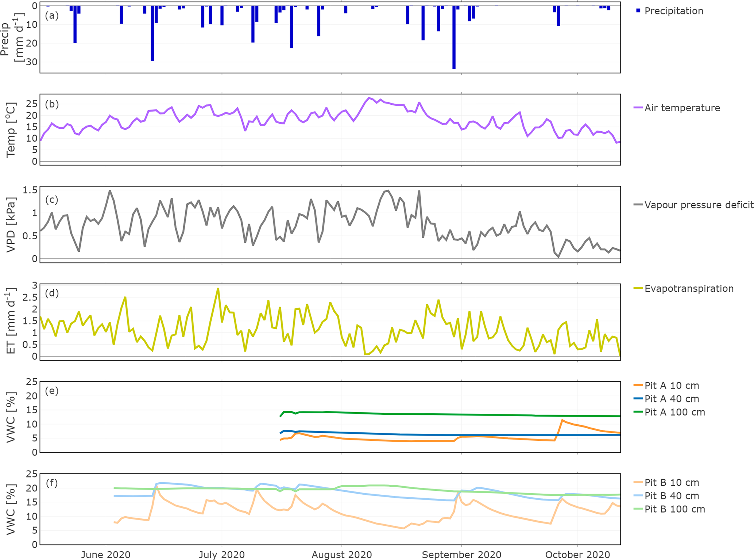Click the orange Pit A 10 cm swatch

click(x=638, y=385)
